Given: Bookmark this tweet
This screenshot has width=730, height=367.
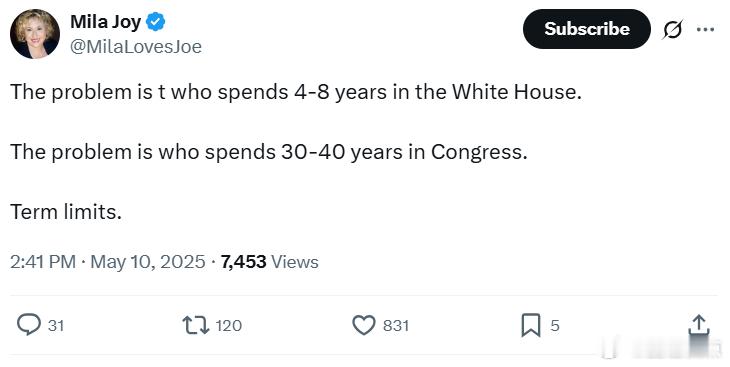Looking at the screenshot, I should 531,325.
